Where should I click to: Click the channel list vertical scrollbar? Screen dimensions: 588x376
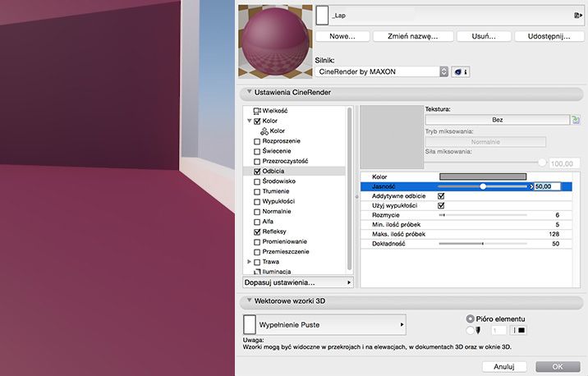click(350, 189)
